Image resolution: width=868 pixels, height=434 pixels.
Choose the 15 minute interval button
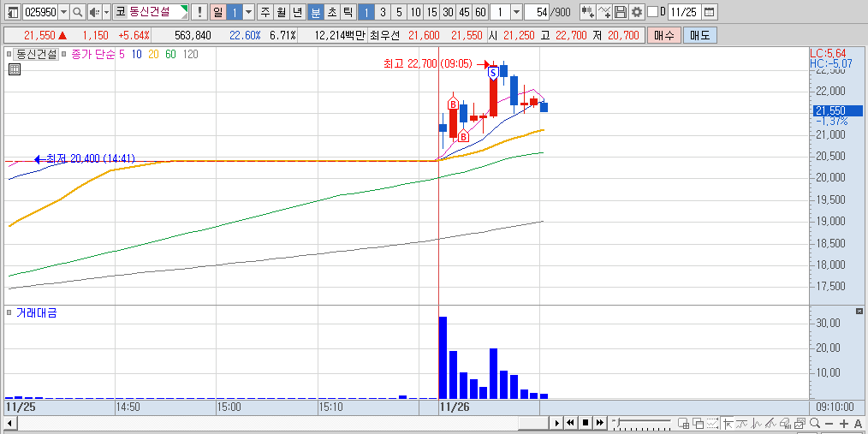pyautogui.click(x=432, y=12)
